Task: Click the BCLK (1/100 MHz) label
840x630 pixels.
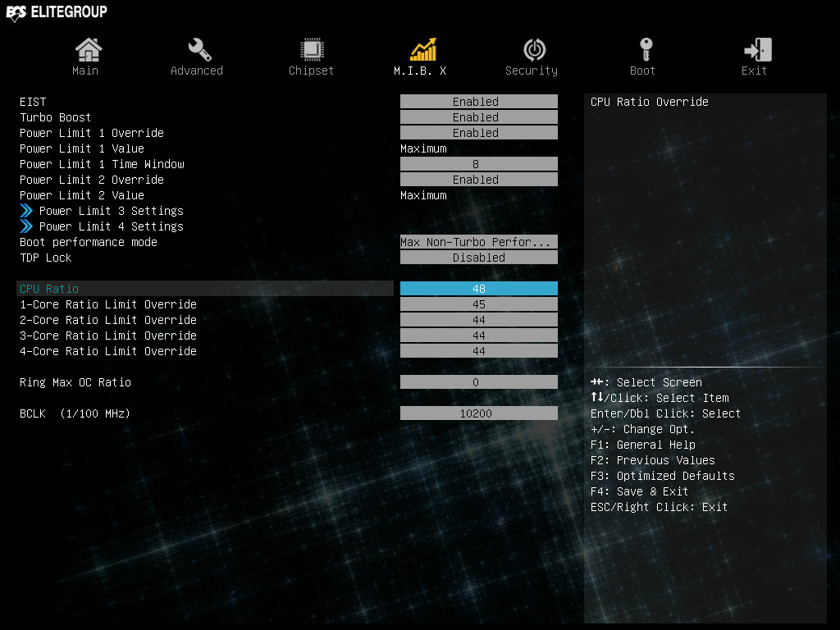Action: click(x=75, y=413)
